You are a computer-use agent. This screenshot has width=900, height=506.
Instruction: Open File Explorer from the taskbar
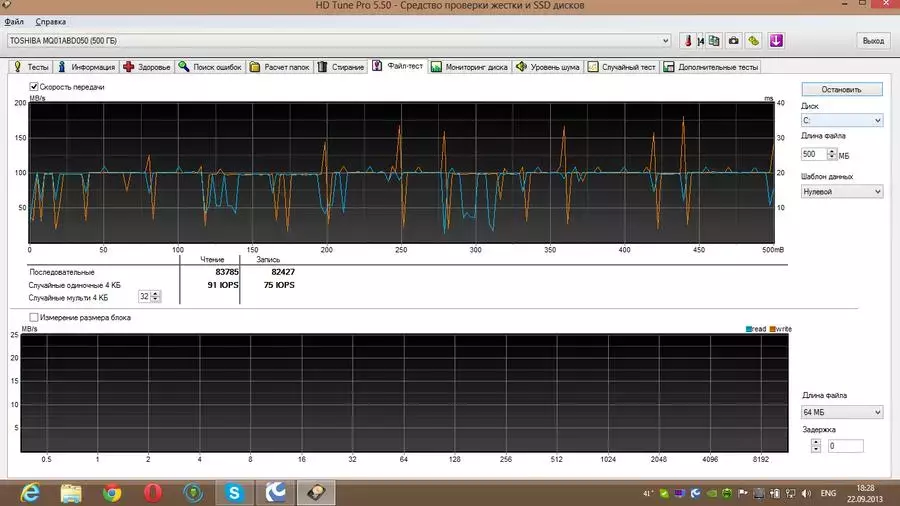pos(71,493)
